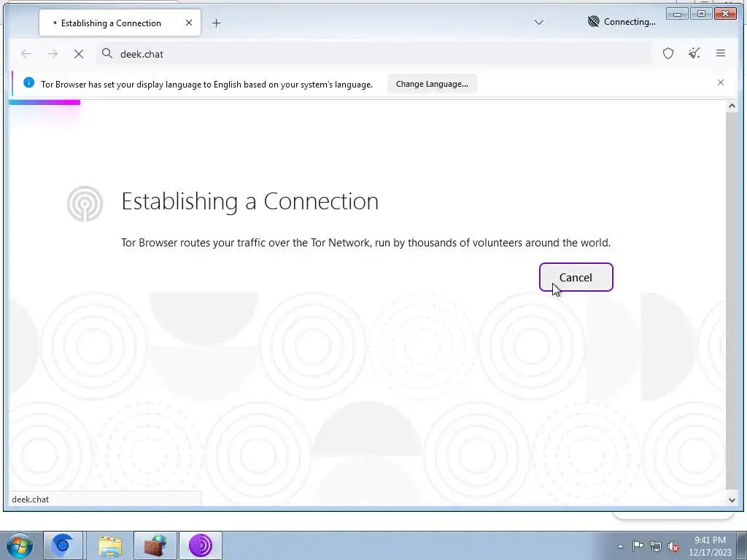Click the deek.chat status bar text
This screenshot has height=560, width=747.
click(x=31, y=499)
